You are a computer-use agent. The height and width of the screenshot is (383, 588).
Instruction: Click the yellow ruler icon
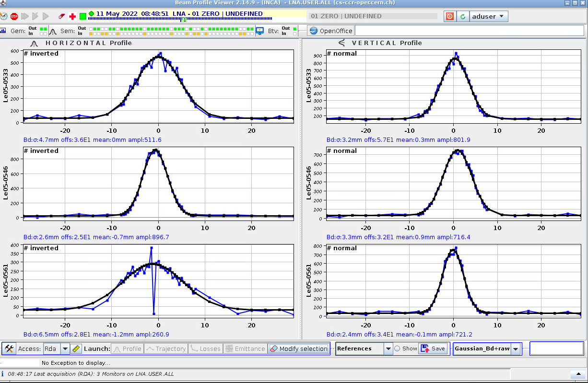tap(76, 348)
